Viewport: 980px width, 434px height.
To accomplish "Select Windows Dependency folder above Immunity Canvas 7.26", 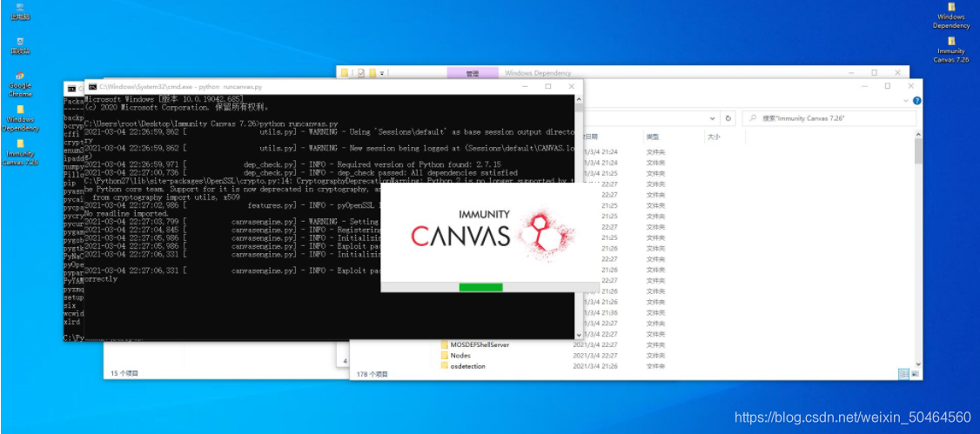I will [x=951, y=16].
